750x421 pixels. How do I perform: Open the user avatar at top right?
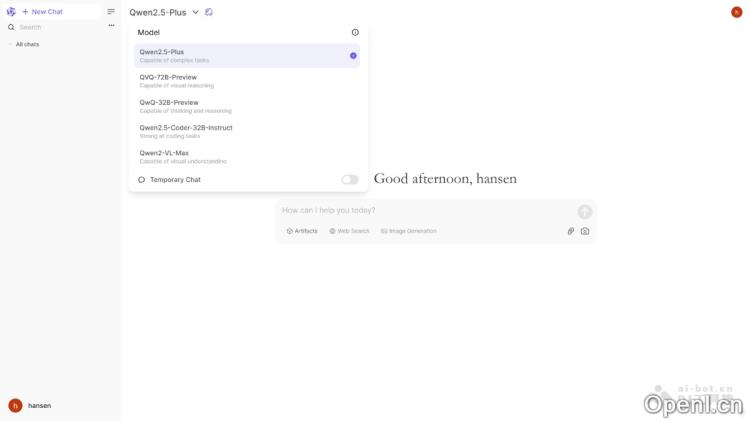[x=737, y=12]
